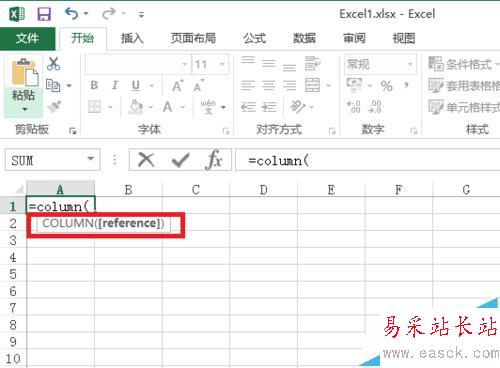Click 单元格样式 cell styles button

click(x=464, y=107)
